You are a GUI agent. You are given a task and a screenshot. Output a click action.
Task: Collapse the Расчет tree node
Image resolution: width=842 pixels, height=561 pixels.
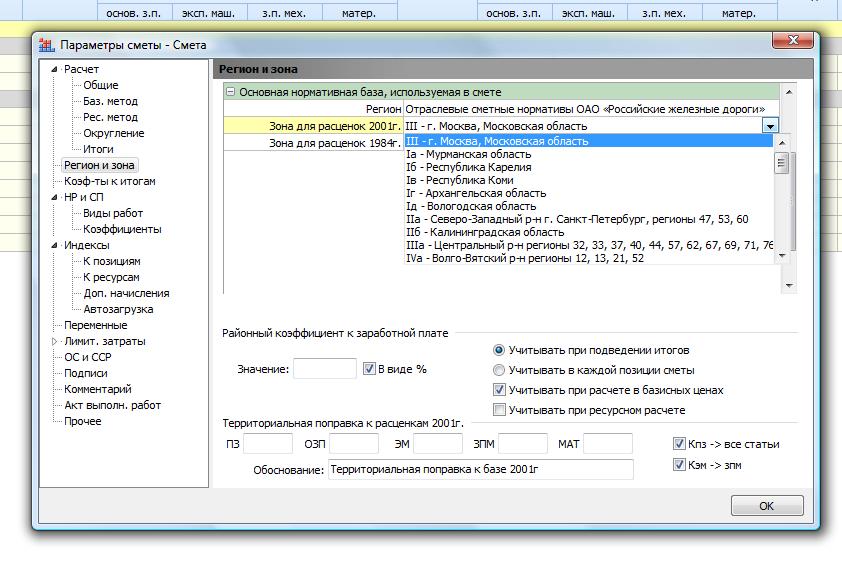click(56, 70)
